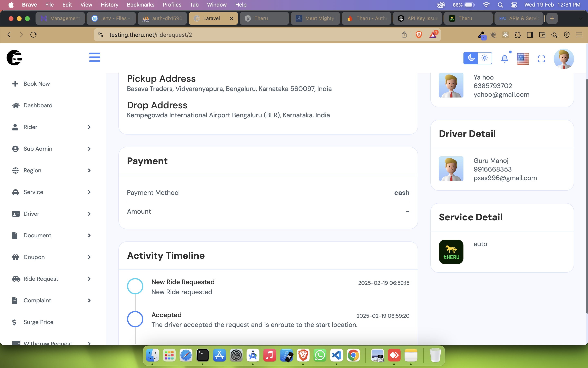Open the extensions puzzle icon
The height and width of the screenshot is (368, 588).
point(518,35)
